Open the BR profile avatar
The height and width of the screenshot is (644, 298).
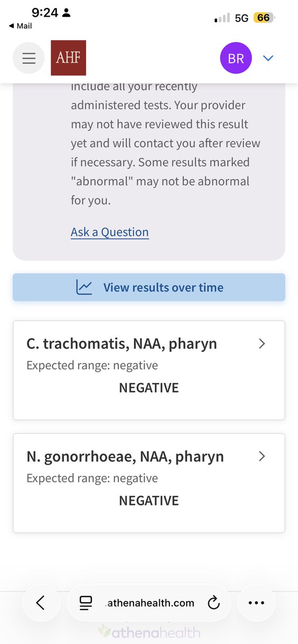(236, 58)
